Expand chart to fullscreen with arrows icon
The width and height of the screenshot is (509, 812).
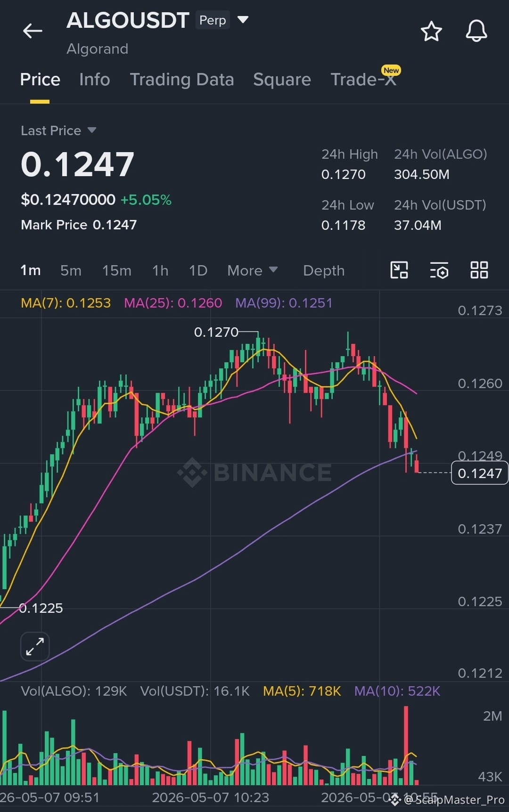[x=35, y=646]
